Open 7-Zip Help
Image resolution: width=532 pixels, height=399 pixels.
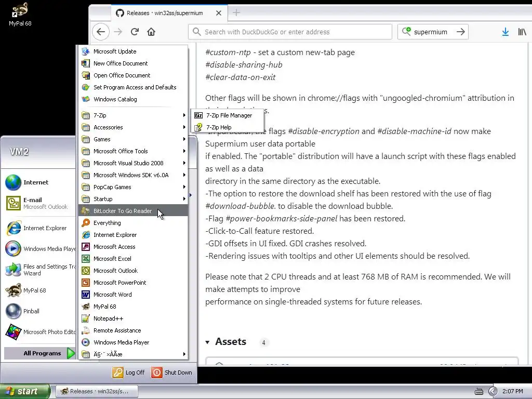(228, 127)
